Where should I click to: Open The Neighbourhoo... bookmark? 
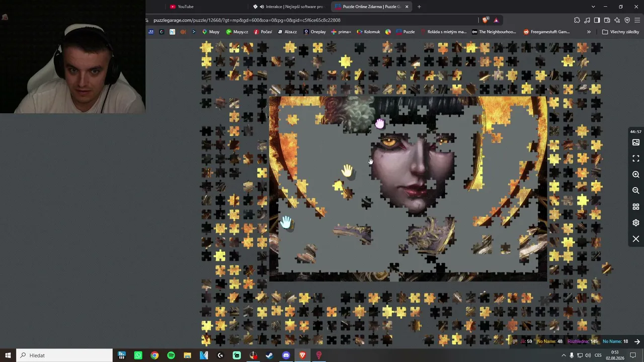(494, 32)
